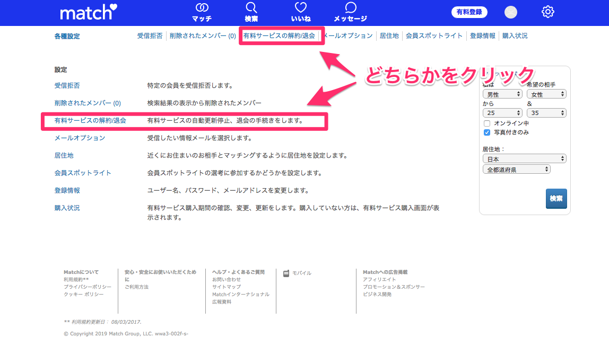Click the モバイル phone icon in footer
The width and height of the screenshot is (609, 364).
click(x=286, y=273)
